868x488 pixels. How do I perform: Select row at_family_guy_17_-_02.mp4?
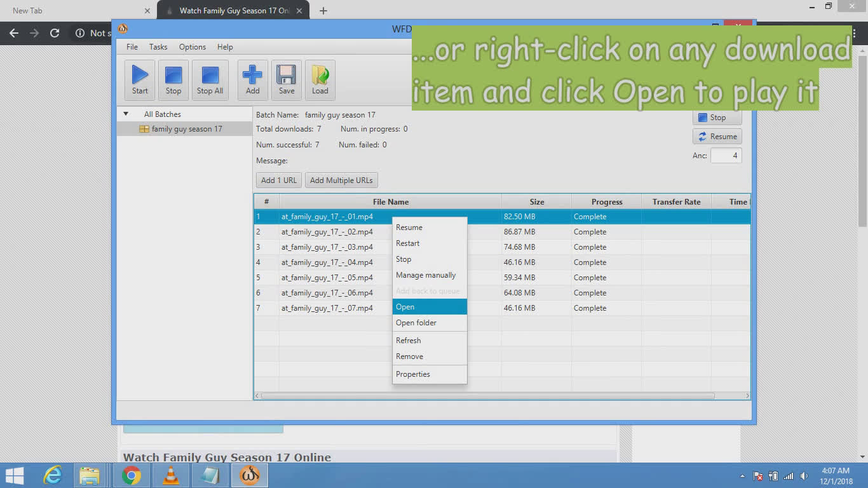(502, 232)
